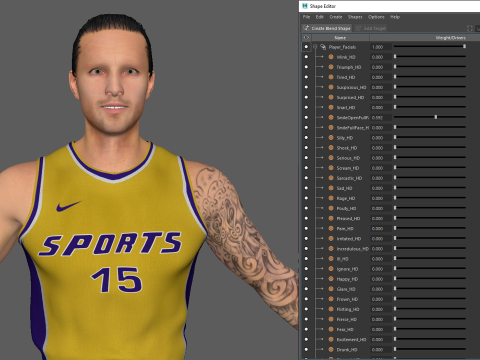Viewport: 480px width, 360px height.
Task: Click the orange target icon for Silly_HD
Action: click(x=331, y=138)
